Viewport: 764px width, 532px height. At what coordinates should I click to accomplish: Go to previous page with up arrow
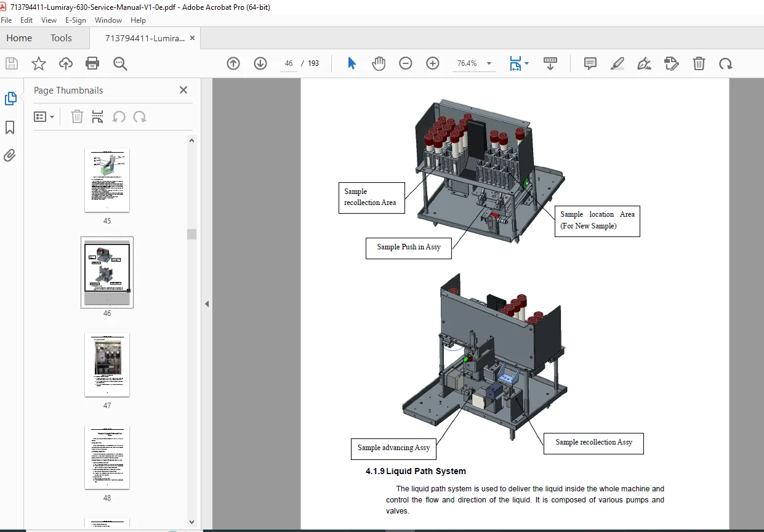(x=233, y=63)
